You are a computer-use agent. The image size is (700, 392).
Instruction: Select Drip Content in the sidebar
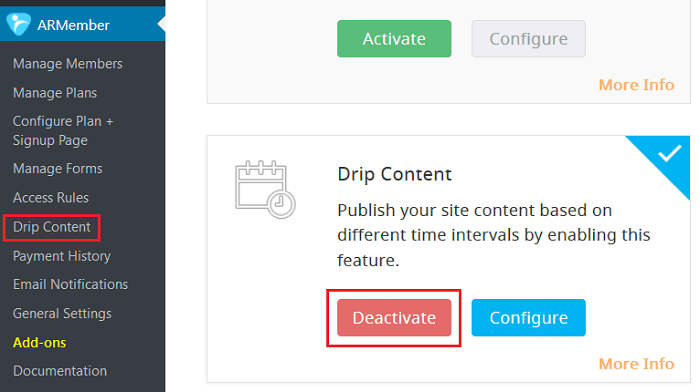pyautogui.click(x=52, y=227)
